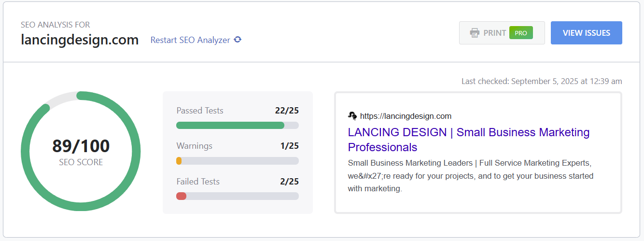Click the printer icon in the Print button

tap(475, 33)
